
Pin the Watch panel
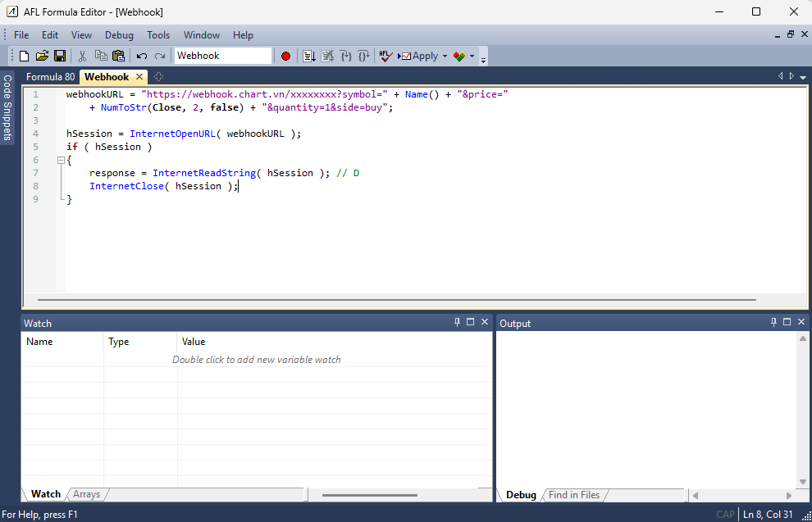tap(458, 322)
